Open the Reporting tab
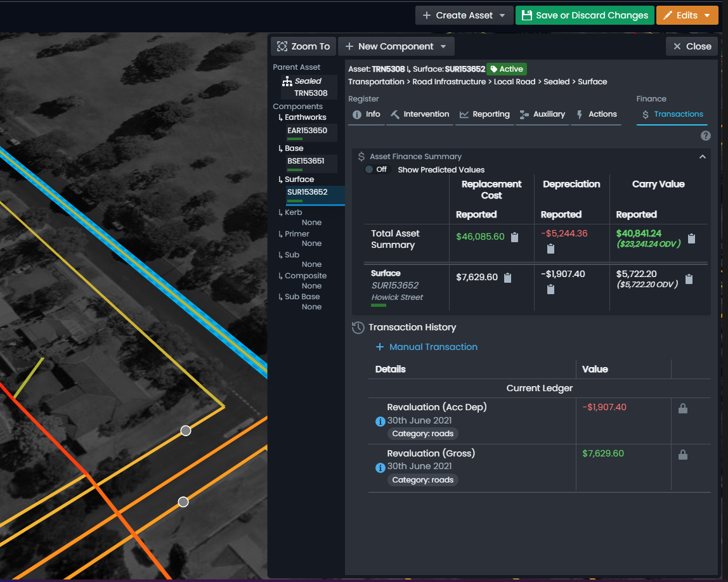 point(484,114)
